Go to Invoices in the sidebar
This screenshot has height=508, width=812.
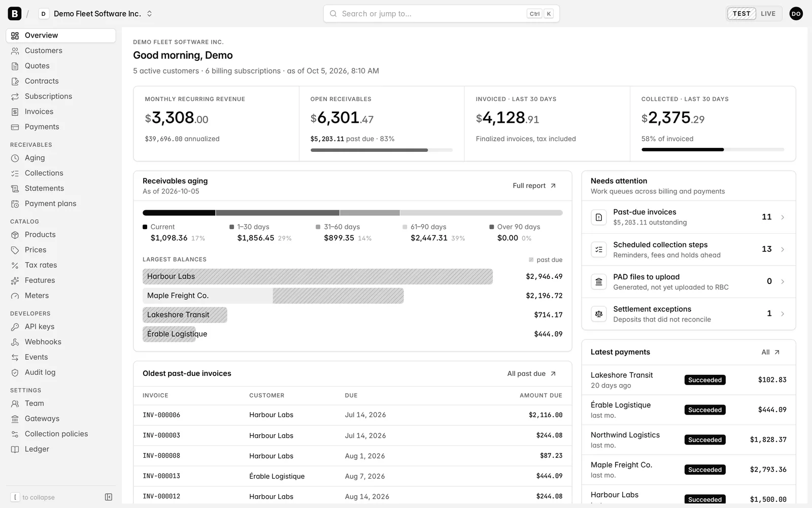pyautogui.click(x=61, y=112)
